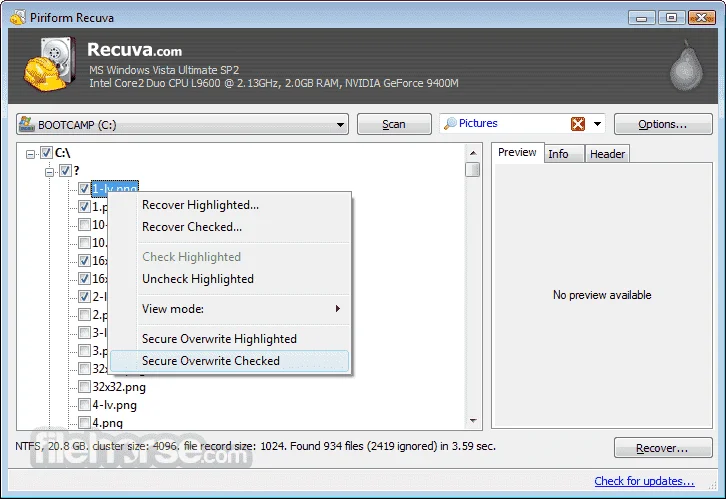Check the 4.png checkbox
This screenshot has width=726, height=499.
[x=84, y=423]
